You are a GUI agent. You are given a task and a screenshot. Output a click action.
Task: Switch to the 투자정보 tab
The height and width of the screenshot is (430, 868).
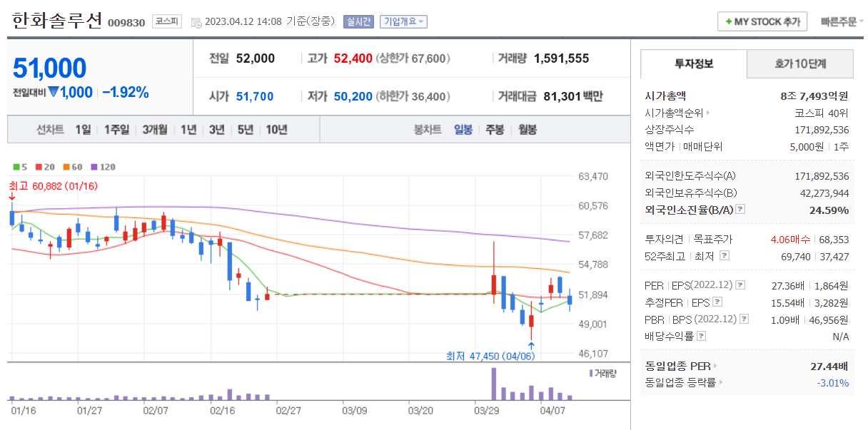tap(694, 63)
